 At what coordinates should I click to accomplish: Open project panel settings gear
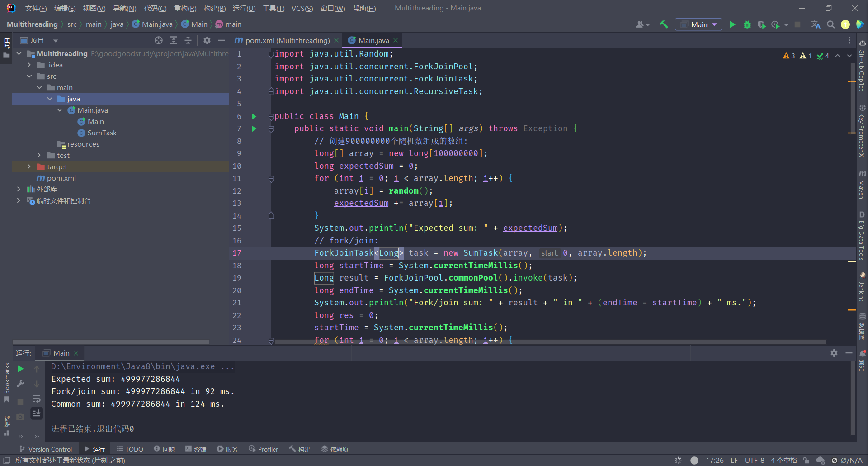207,40
